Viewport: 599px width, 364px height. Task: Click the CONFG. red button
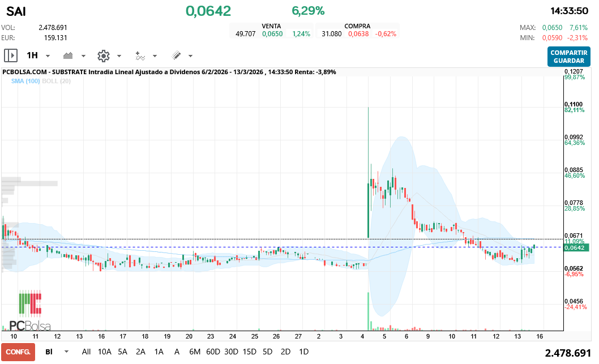[x=17, y=352]
